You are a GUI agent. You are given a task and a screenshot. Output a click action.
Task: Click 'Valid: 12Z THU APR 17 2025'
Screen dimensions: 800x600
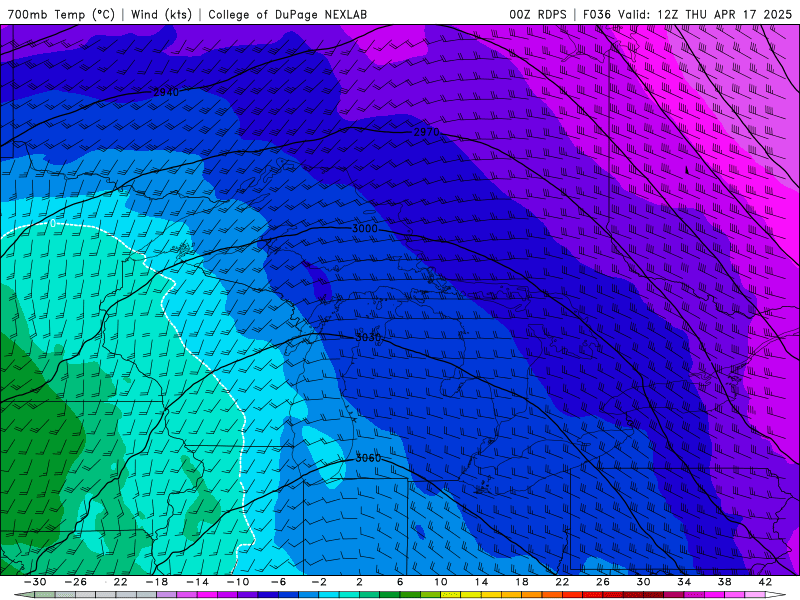(705, 14)
